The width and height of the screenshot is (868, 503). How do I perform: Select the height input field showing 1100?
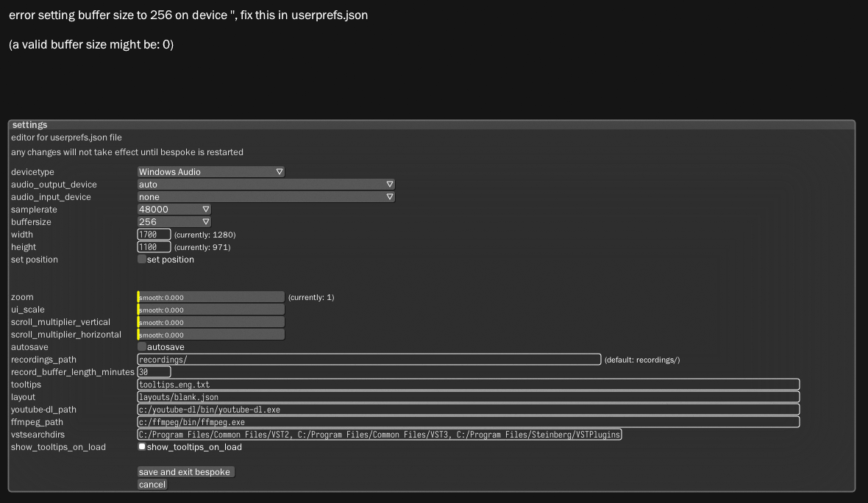pyautogui.click(x=154, y=246)
